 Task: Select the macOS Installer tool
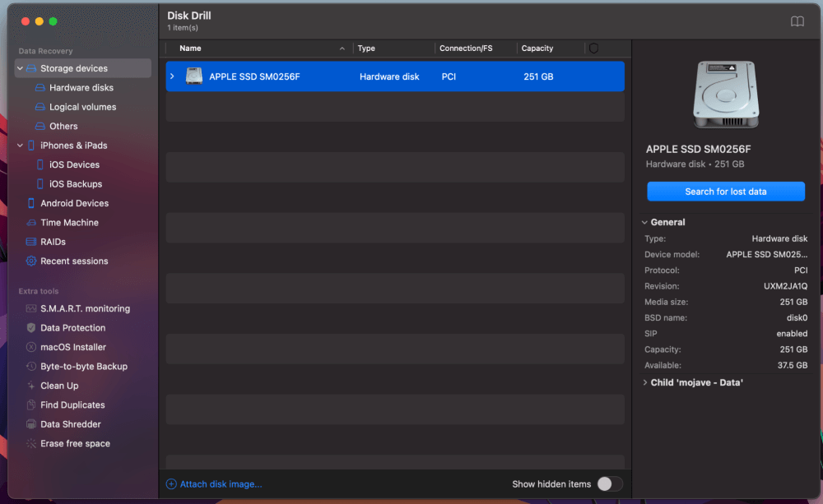[72, 347]
